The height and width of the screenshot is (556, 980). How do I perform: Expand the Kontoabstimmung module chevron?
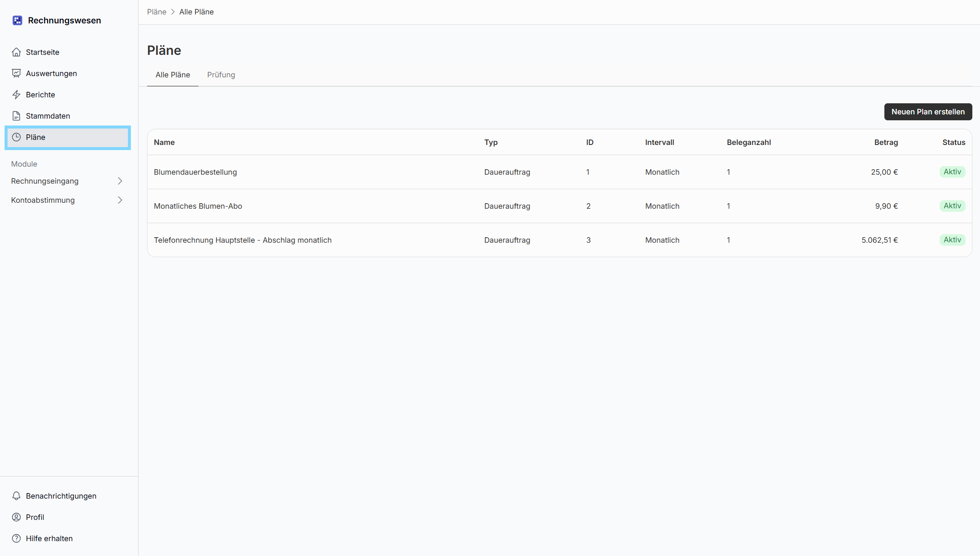(120, 200)
